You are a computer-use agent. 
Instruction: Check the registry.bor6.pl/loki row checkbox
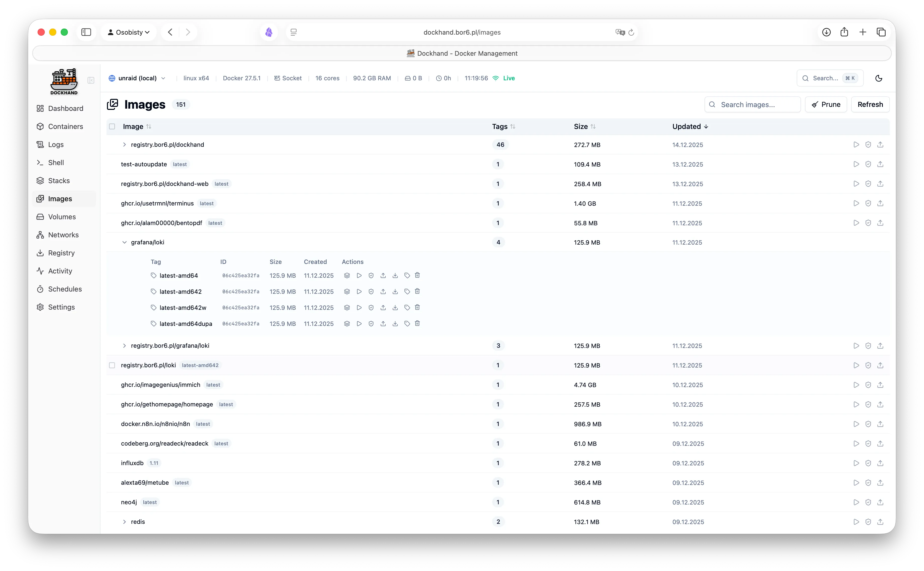click(112, 365)
